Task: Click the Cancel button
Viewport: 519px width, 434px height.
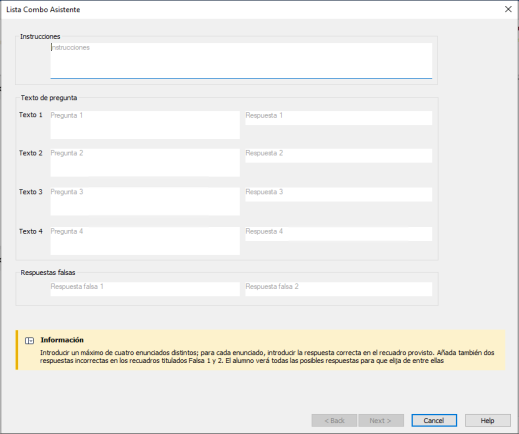Action: tap(434, 420)
